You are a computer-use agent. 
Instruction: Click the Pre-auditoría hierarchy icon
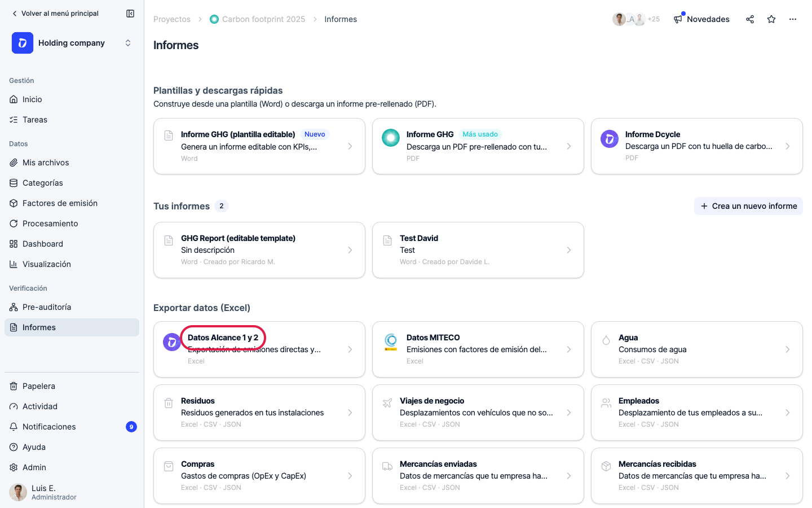pos(14,307)
